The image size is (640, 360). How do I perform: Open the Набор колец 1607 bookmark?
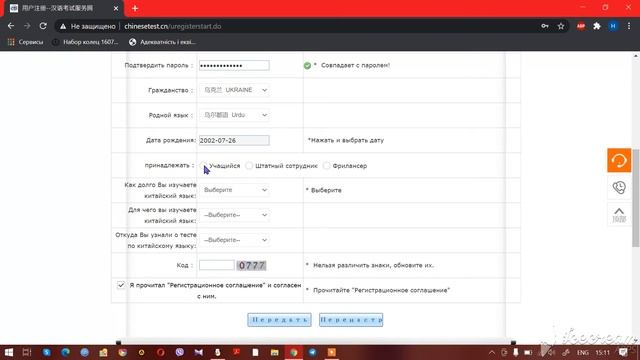(x=85, y=42)
